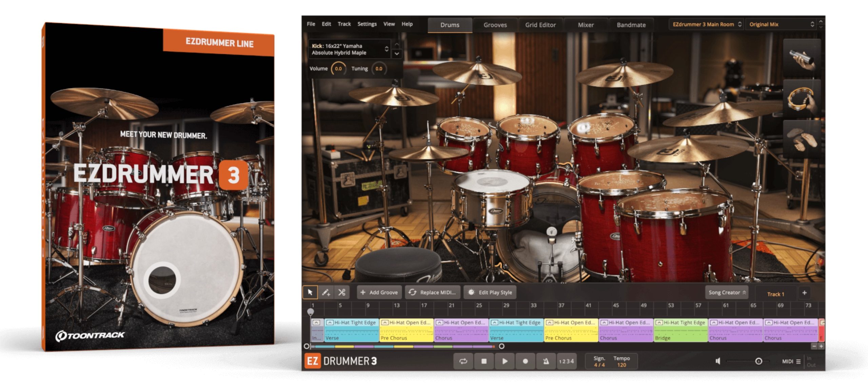The width and height of the screenshot is (868, 389).
Task: Zoom out timeline with minus button
Action: point(814,346)
